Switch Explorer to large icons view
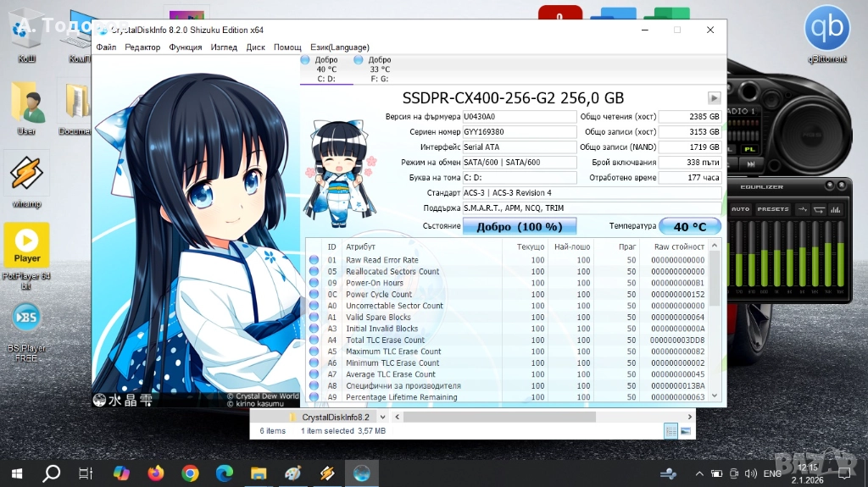868x487 pixels. tap(685, 431)
